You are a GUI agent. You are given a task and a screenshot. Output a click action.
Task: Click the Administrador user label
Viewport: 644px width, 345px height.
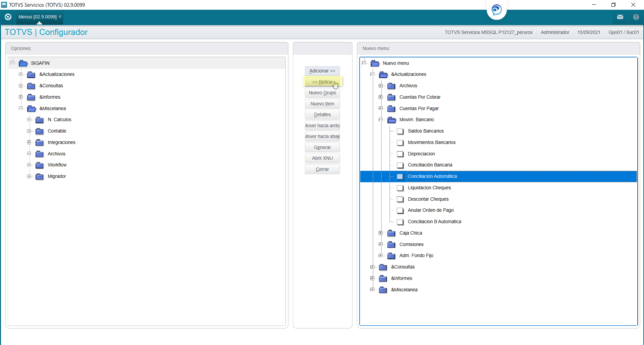pos(555,32)
